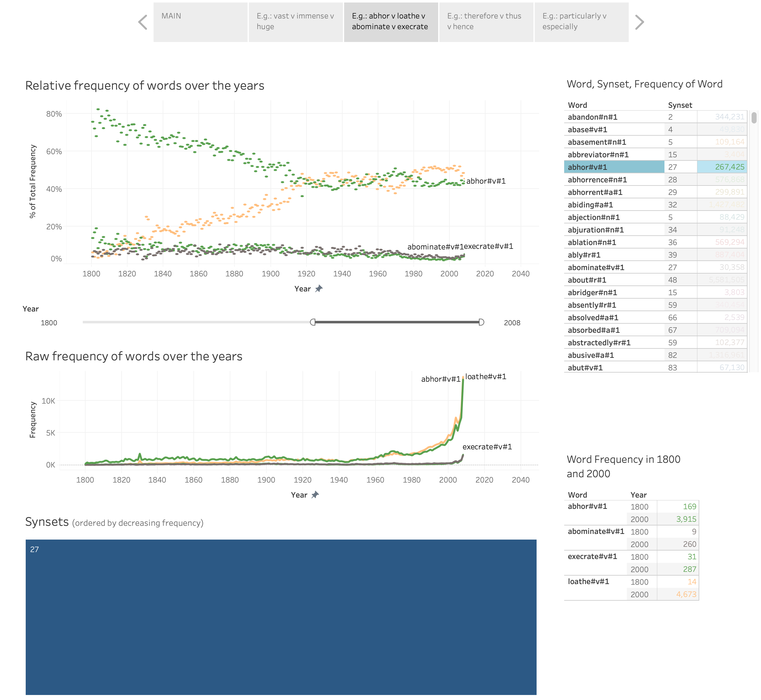Click the word list vertical scrollbar thumb

coord(754,118)
